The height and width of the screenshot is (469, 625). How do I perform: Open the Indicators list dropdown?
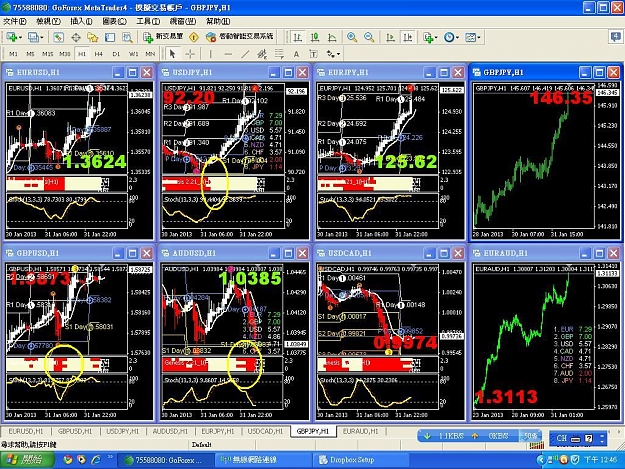pyautogui.click(x=430, y=37)
